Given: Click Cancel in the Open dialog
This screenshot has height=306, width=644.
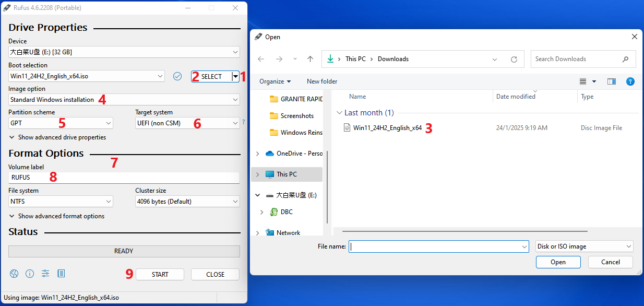Looking at the screenshot, I should [x=611, y=262].
